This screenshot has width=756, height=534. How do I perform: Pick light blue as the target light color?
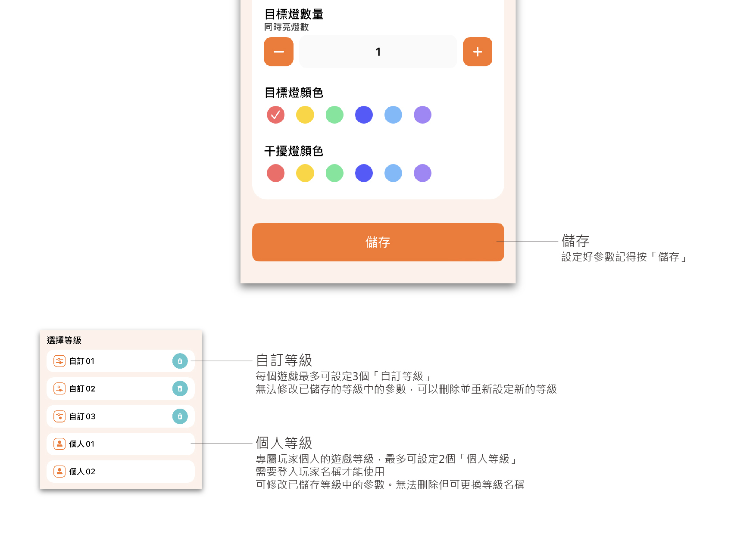(x=393, y=115)
